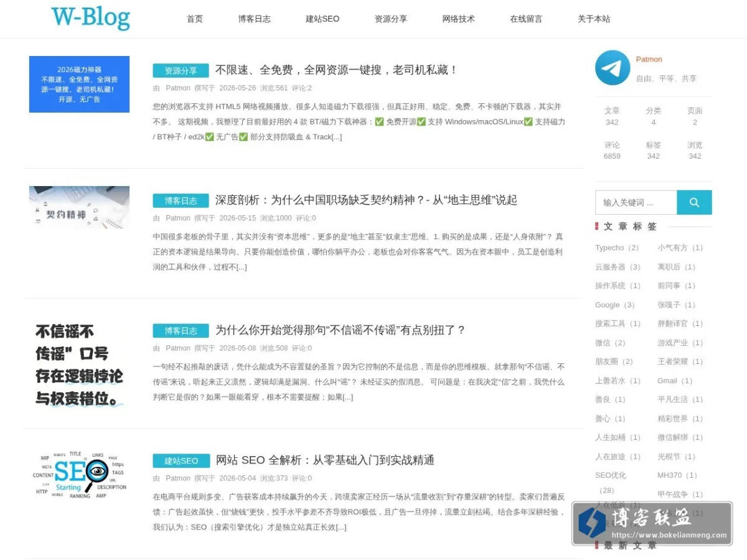Open the 网络技术 nav item
Screen dimensions: 747x560
point(459,19)
